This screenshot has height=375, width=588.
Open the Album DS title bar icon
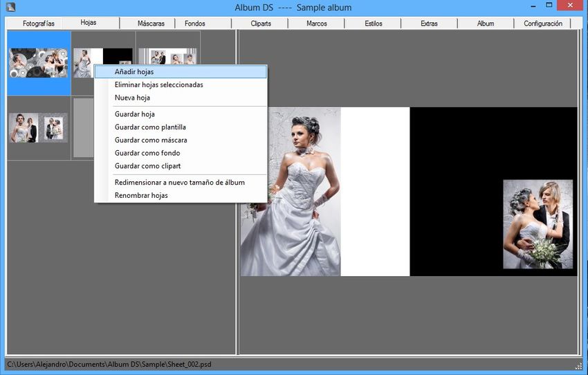click(x=10, y=7)
